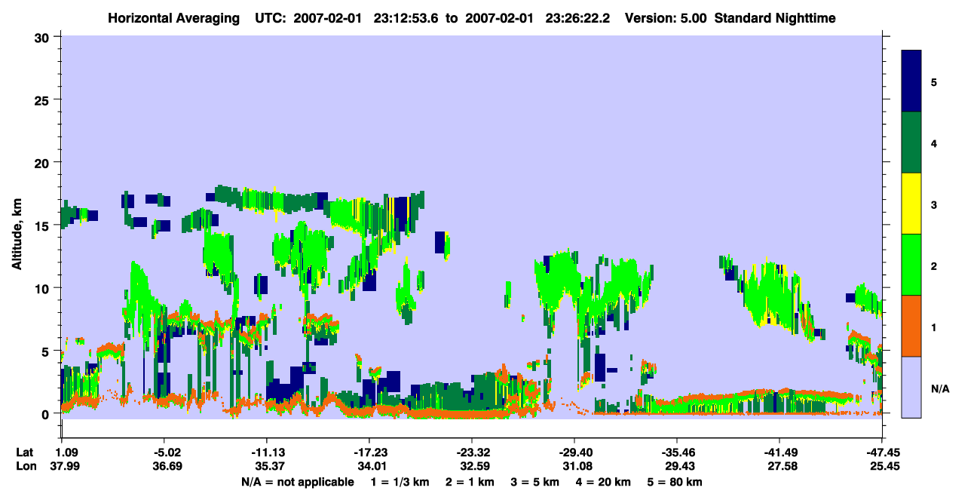The height and width of the screenshot is (503, 980).
Task: Click the start time 23:12:53.6
Action: (x=407, y=17)
